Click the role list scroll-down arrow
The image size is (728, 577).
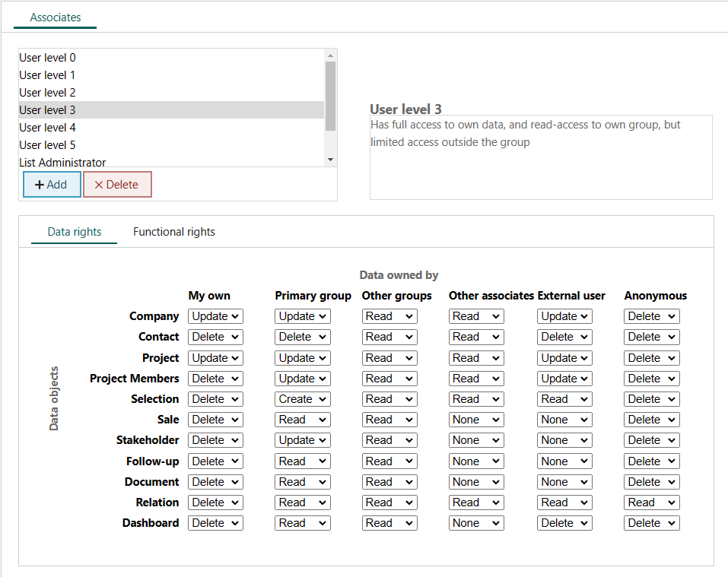[331, 160]
